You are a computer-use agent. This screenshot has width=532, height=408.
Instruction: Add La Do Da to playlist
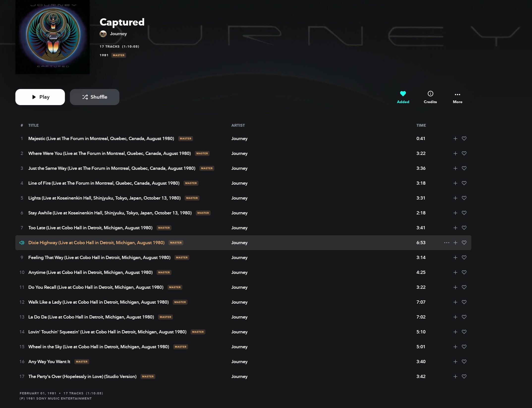(455, 317)
